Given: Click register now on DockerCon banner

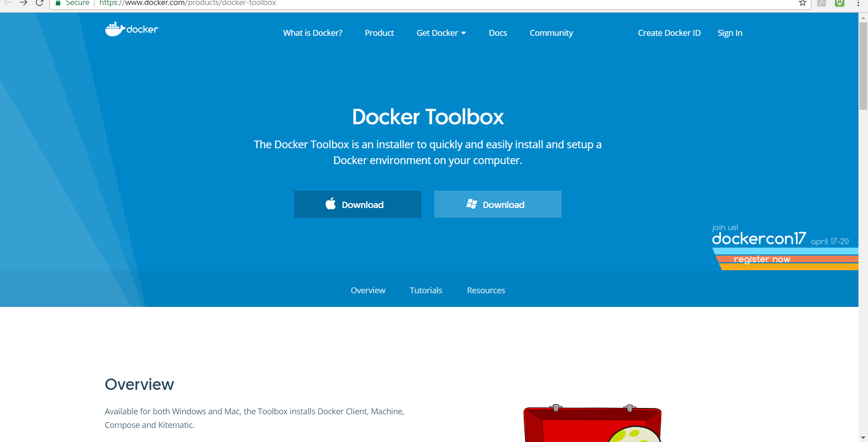Looking at the screenshot, I should [762, 259].
